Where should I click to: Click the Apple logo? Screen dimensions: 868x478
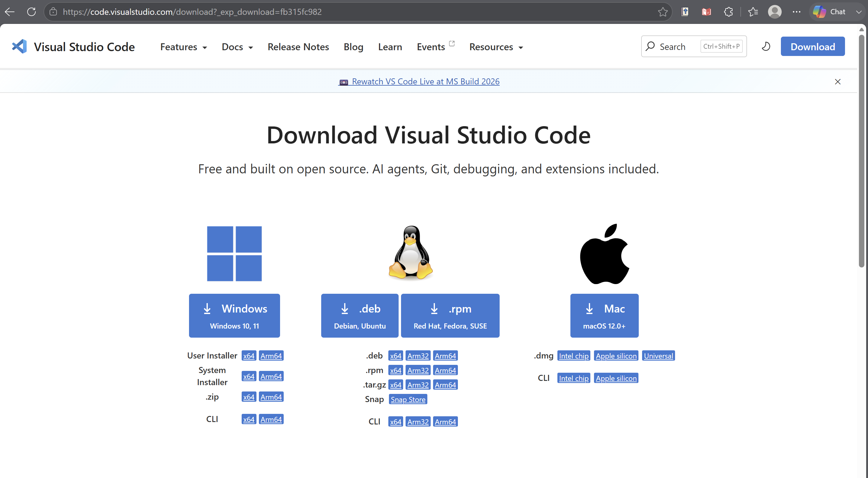click(604, 254)
